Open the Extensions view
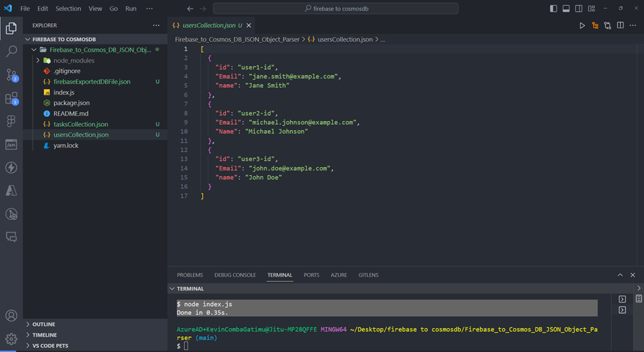Screen dimensions: 644x352 [11, 98]
